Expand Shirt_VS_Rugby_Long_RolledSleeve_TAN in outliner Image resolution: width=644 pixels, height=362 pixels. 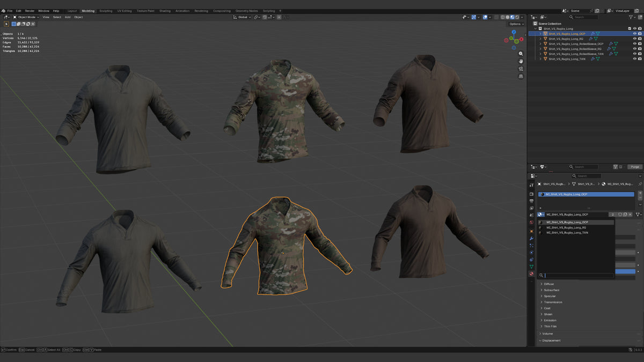(540, 54)
